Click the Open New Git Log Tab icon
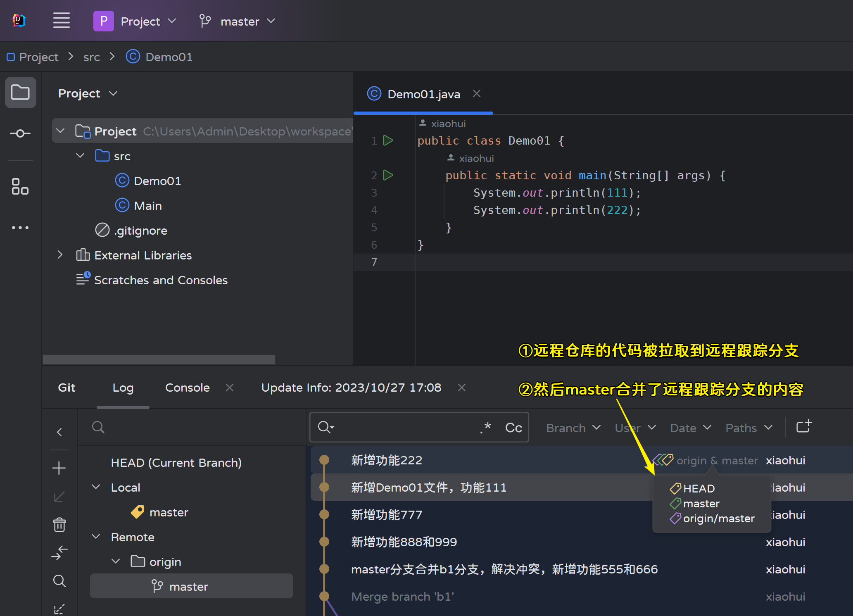Viewport: 853px width, 616px height. 804,427
